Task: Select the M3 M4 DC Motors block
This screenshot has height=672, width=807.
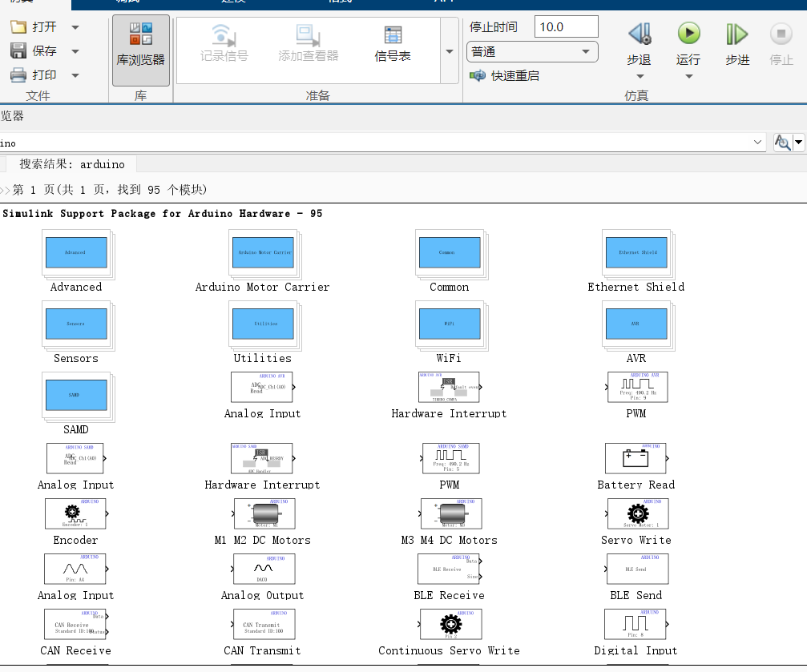Action: [x=450, y=513]
